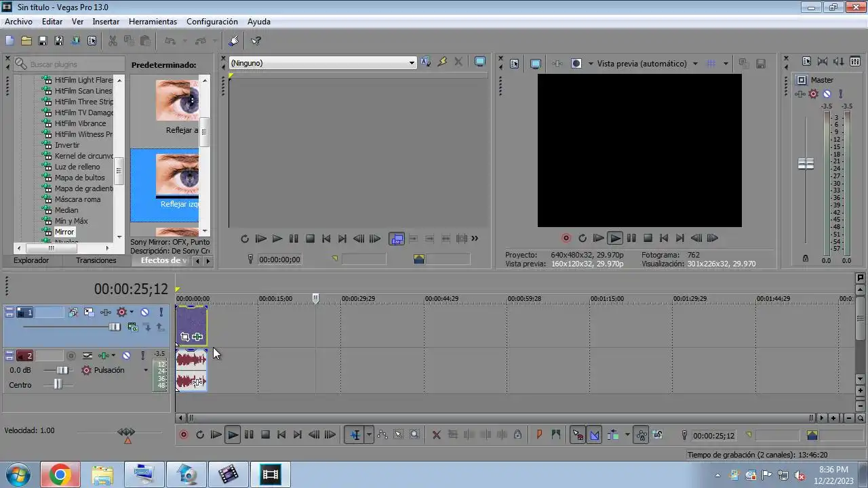The height and width of the screenshot is (488, 868).
Task: Toggle loop playback in the timeline transport
Action: [x=200, y=435]
